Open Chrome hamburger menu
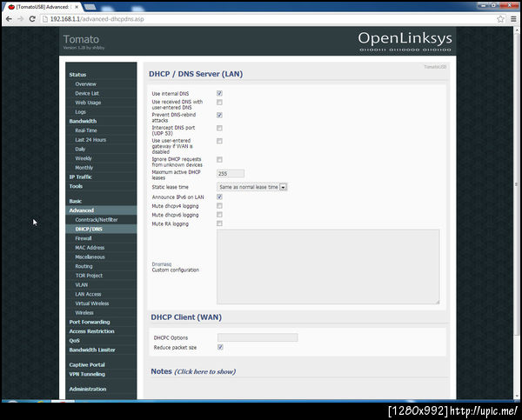522x420 pixels. [x=513, y=19]
